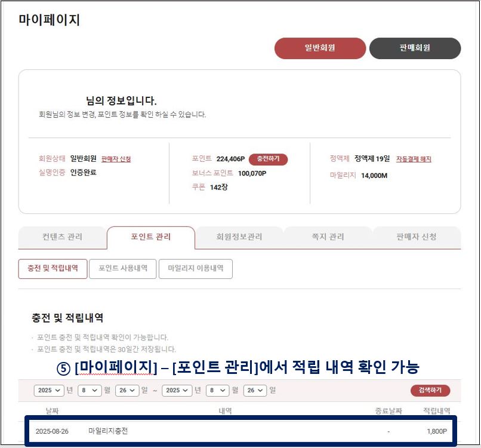Click the 검색하기 search button
The width and height of the screenshot is (481, 448).
(430, 390)
